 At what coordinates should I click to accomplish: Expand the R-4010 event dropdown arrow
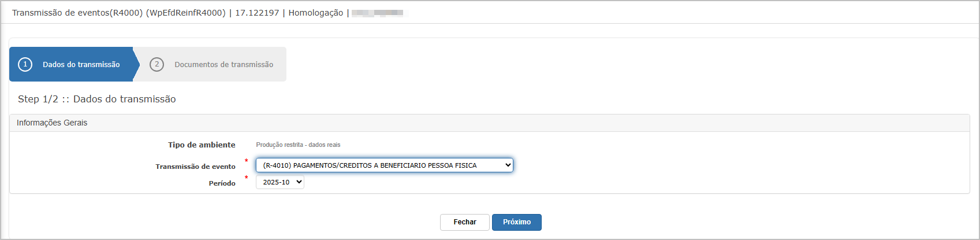click(508, 165)
